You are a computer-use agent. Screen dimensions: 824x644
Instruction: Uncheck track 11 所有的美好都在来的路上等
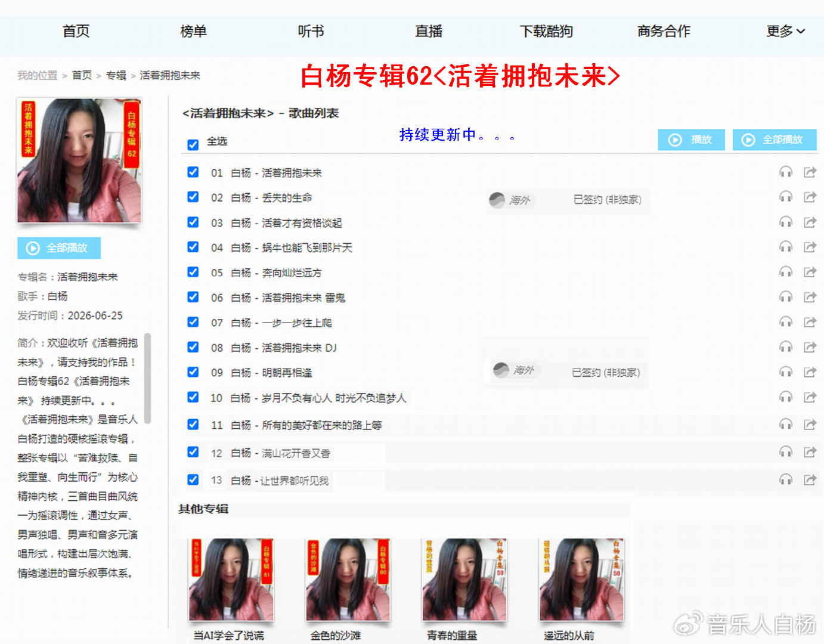193,424
